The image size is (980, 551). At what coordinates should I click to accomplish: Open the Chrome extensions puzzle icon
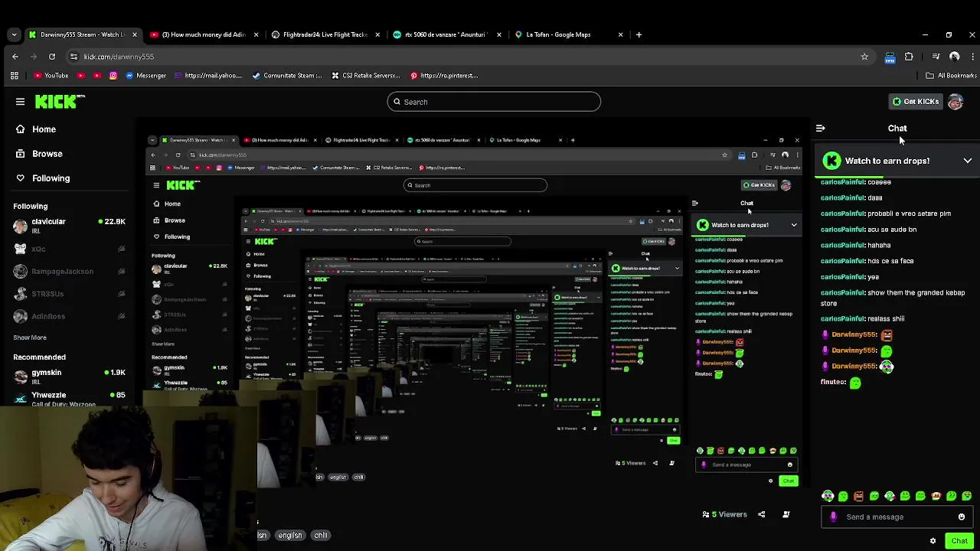pyautogui.click(x=909, y=57)
